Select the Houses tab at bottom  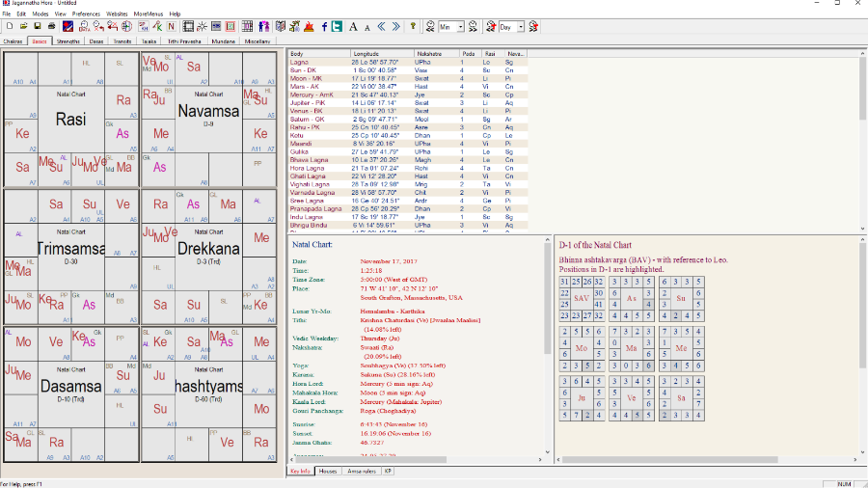328,472
